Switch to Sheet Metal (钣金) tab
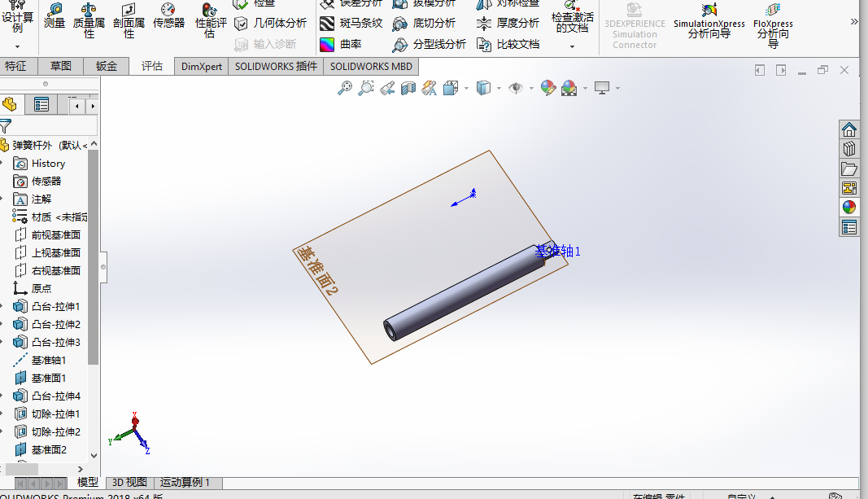This screenshot has height=499, width=868. (x=107, y=67)
